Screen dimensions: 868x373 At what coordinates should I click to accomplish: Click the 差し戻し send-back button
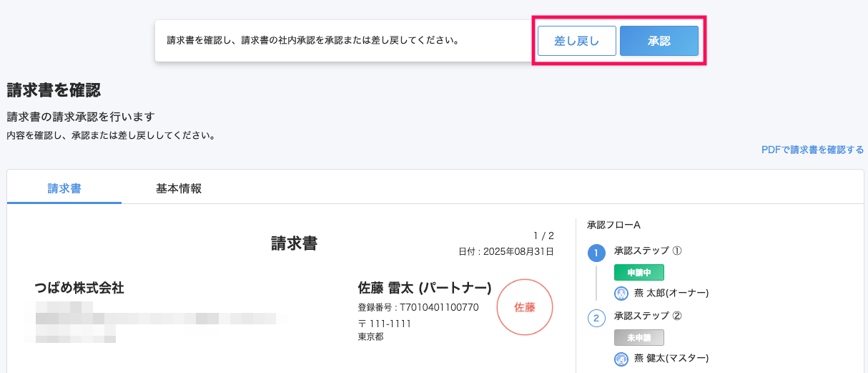(577, 41)
